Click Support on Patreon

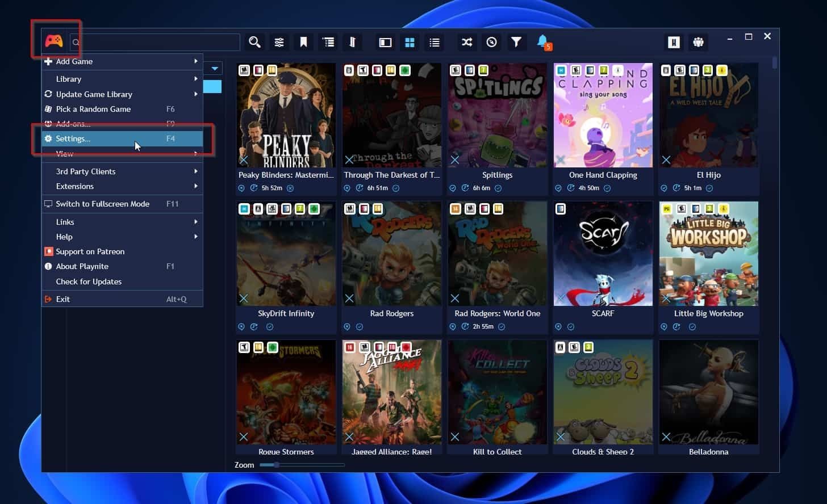[x=122, y=251]
